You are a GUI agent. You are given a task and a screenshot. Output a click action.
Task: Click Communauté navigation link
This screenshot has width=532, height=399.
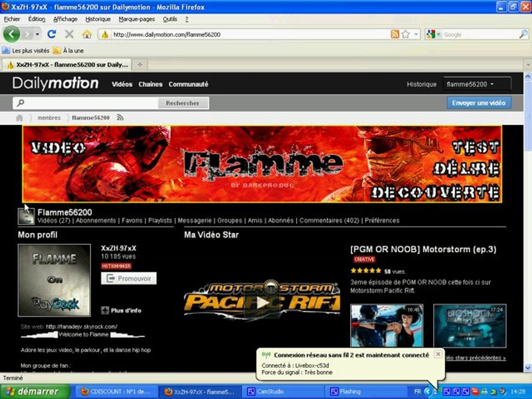click(x=188, y=84)
